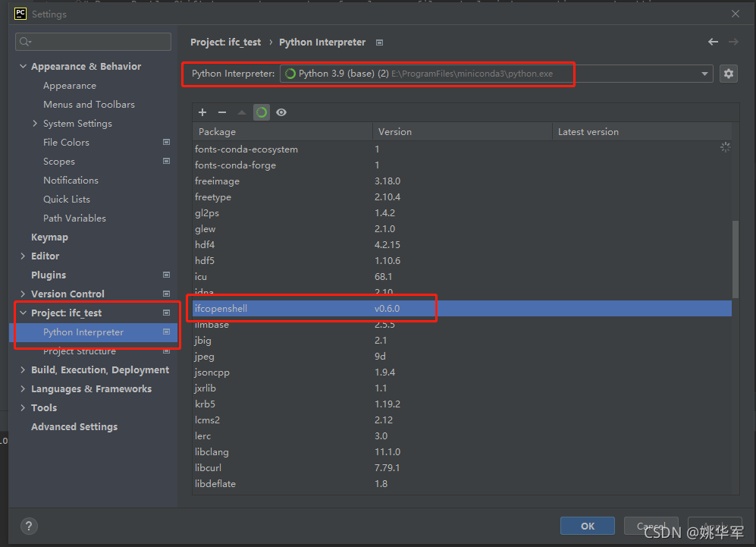
Task: Click project-level icon beside Version Control
Action: click(166, 294)
